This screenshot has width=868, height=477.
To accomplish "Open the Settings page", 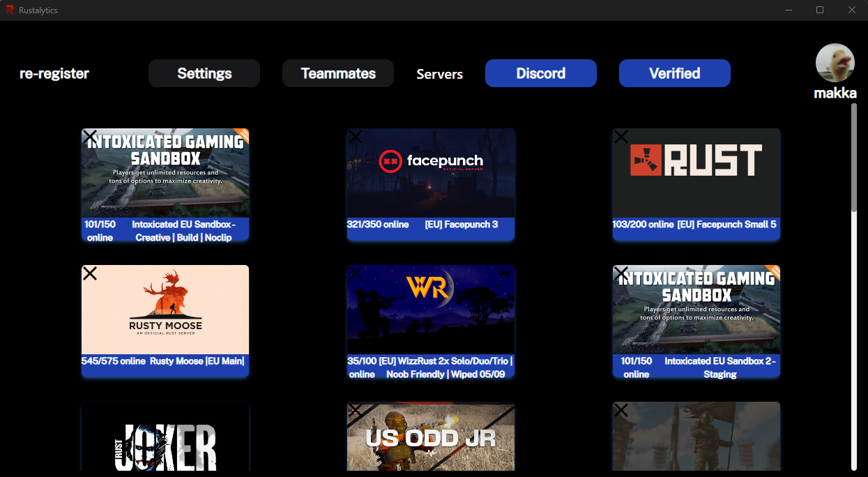I will point(204,73).
